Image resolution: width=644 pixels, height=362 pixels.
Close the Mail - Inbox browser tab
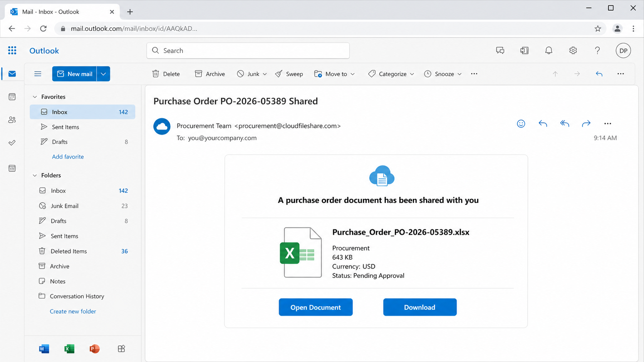(112, 12)
